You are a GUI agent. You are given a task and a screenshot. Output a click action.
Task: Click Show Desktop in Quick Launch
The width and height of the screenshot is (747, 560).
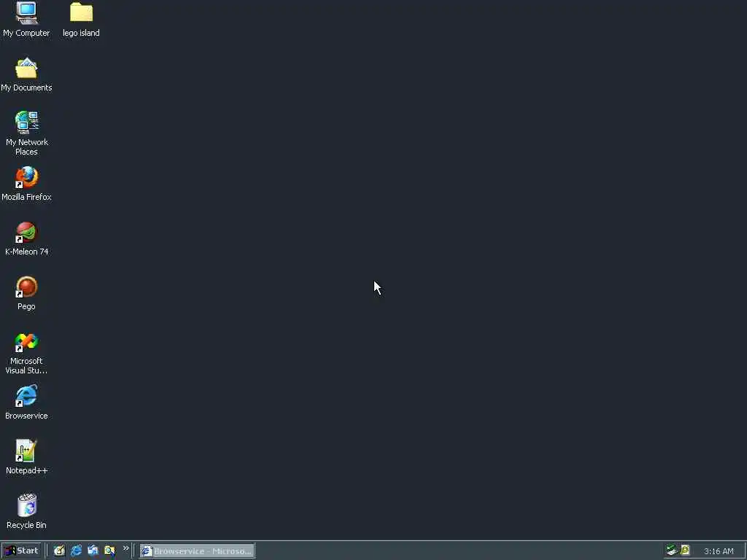[x=59, y=551]
